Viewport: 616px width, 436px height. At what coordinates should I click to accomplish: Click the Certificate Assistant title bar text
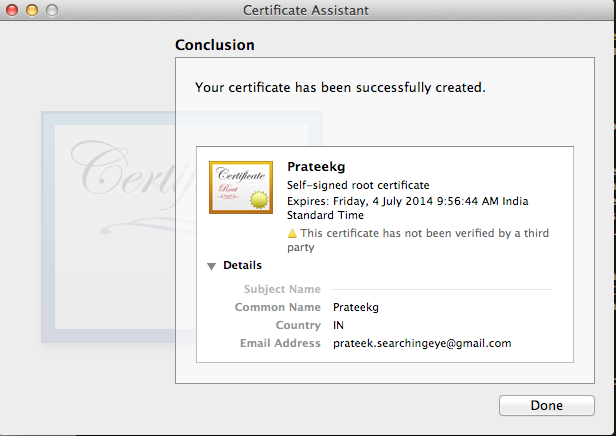[x=306, y=10]
